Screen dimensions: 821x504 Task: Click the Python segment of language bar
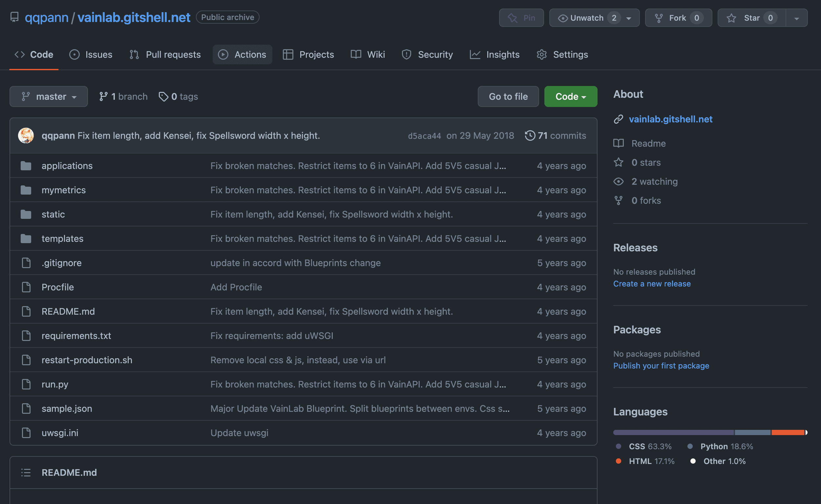pos(753,432)
